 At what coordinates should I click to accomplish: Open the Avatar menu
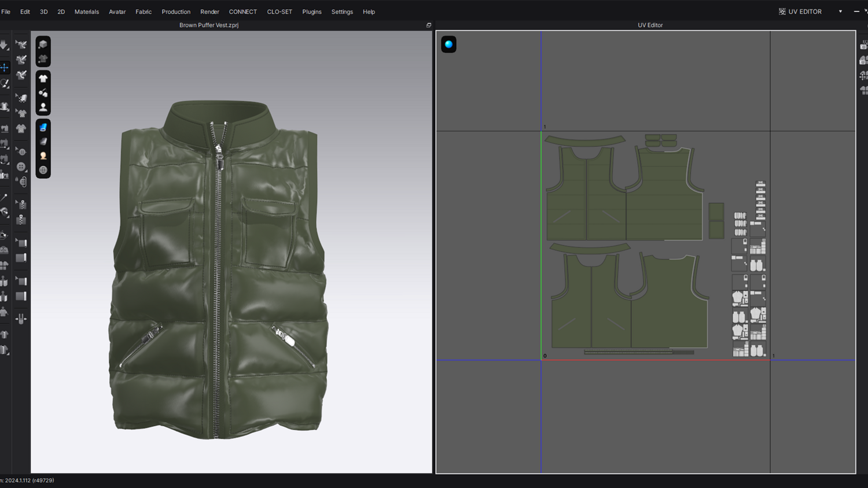[x=117, y=12]
